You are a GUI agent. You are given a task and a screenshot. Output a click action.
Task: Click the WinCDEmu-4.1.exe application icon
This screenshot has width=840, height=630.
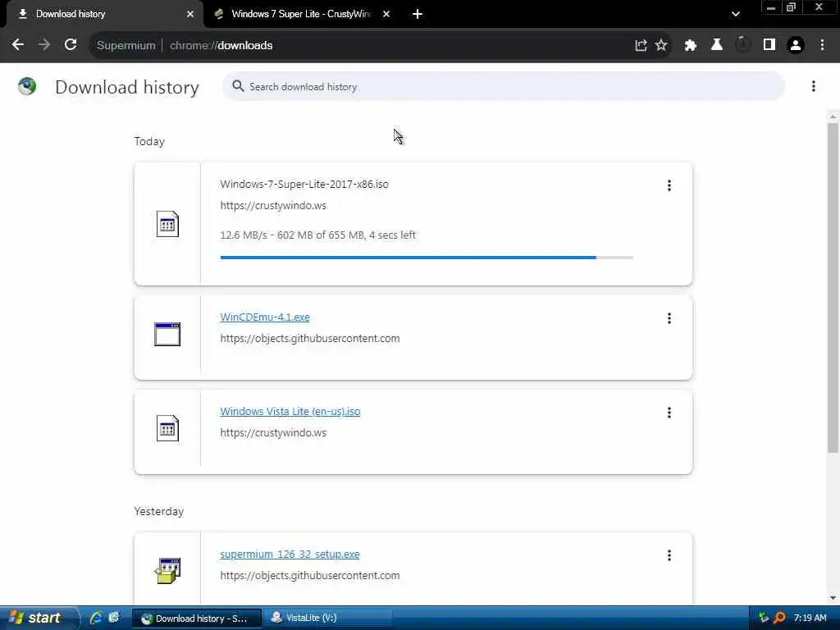[167, 335]
